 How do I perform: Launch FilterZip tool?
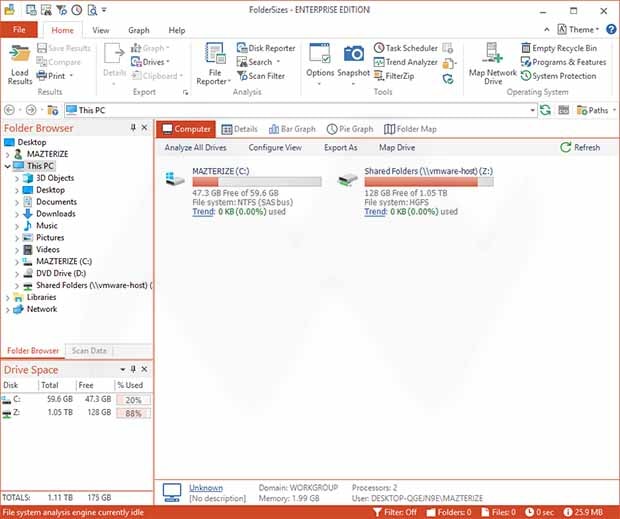pos(394,76)
